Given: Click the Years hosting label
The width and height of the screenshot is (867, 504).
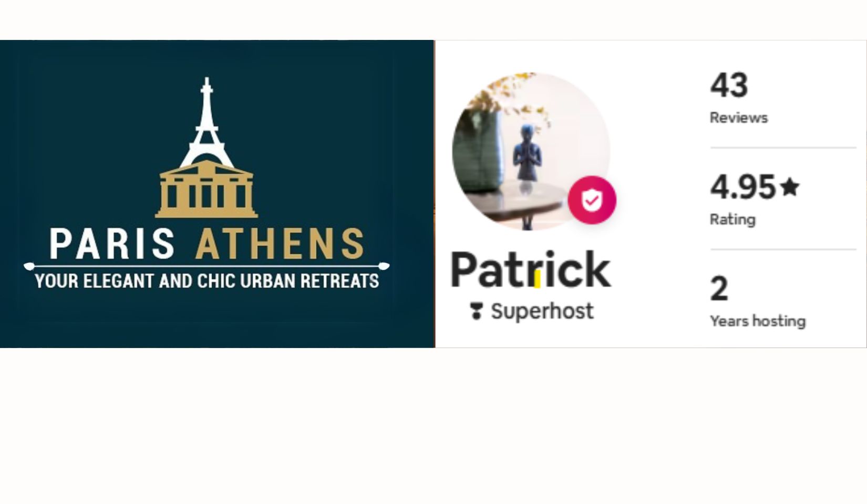Looking at the screenshot, I should (758, 321).
